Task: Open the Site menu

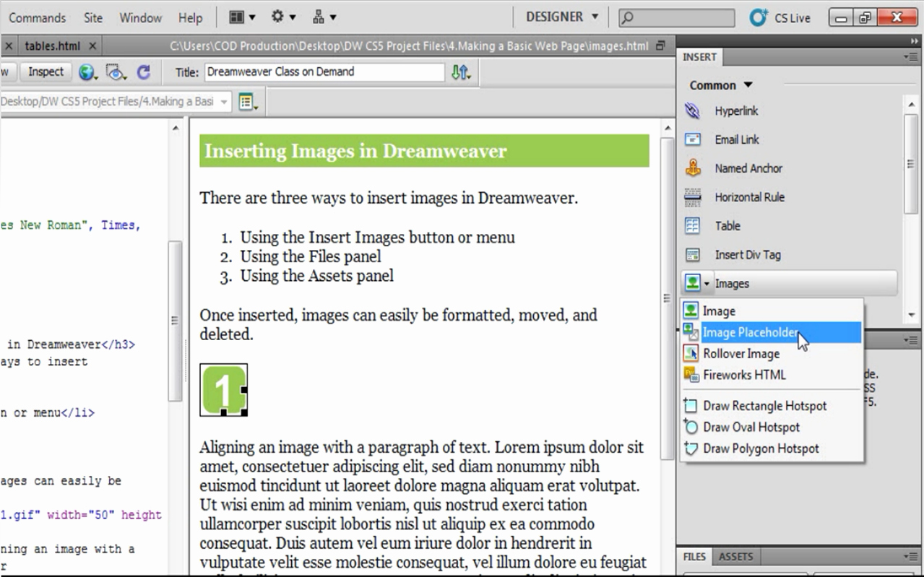Action: (93, 17)
